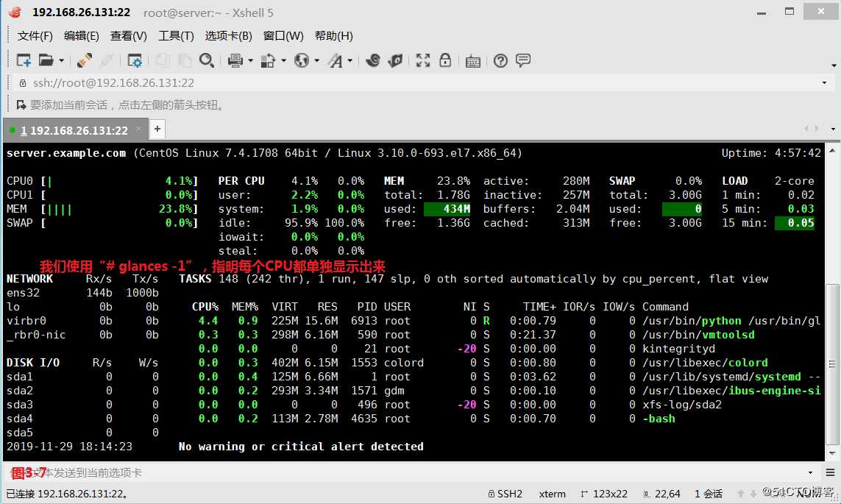Open the keyboard mapping icon
The height and width of the screenshot is (504, 841).
click(x=472, y=61)
